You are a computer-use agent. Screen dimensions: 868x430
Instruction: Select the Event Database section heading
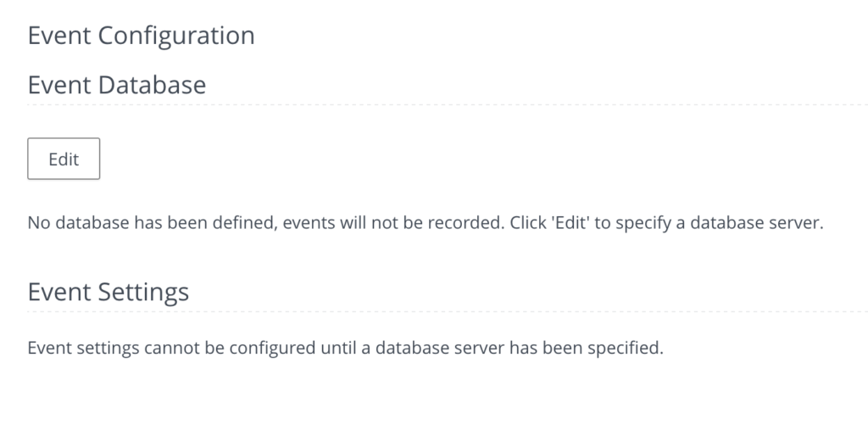tap(117, 85)
